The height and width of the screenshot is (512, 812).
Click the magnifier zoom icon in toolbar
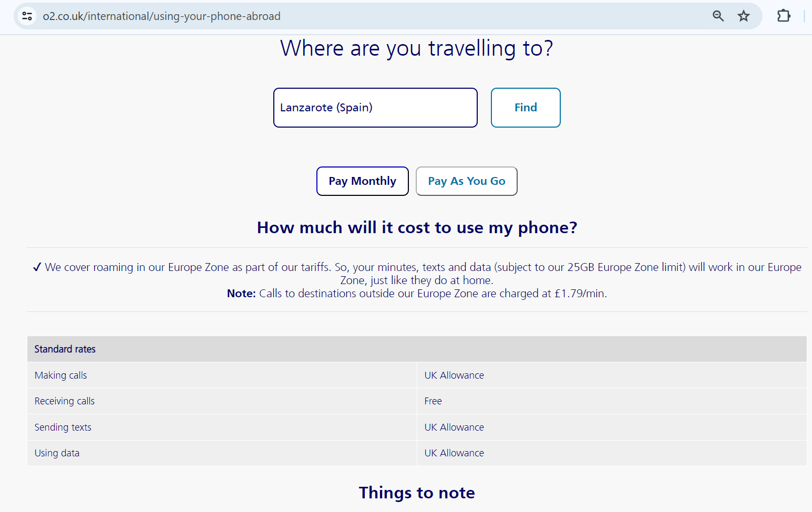(718, 16)
